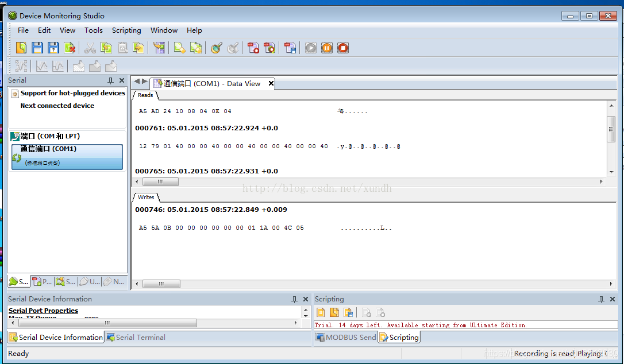Open the Tools menu

pyautogui.click(x=94, y=30)
